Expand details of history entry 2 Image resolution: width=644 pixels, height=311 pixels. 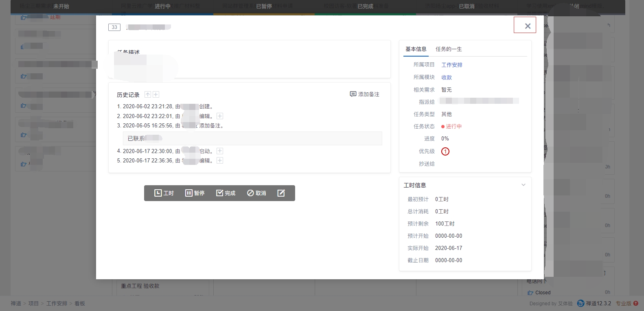(x=220, y=116)
